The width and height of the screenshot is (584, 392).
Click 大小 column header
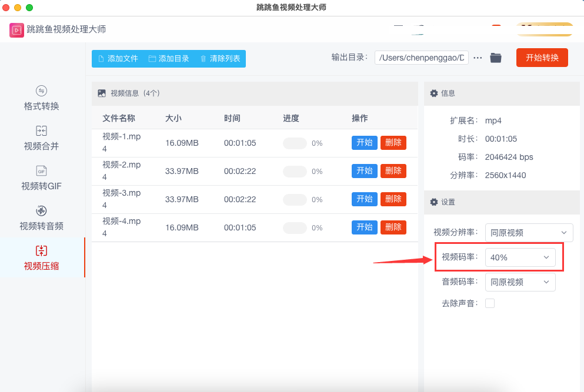point(173,118)
